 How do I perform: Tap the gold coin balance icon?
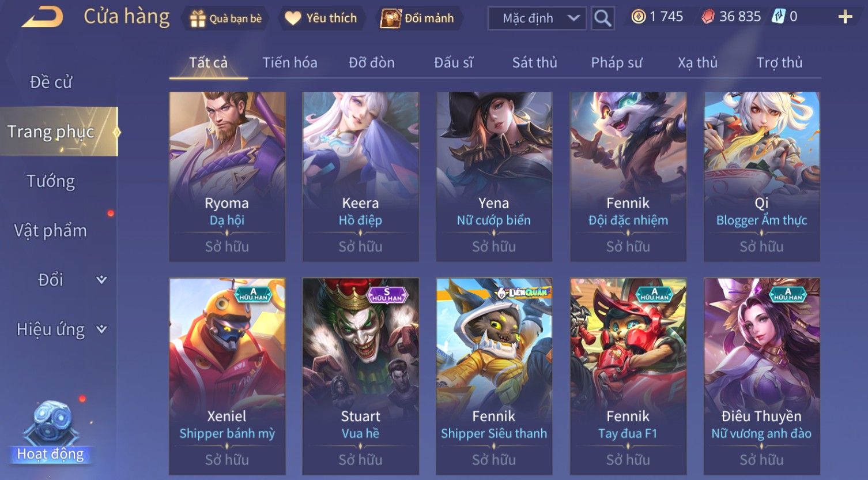pyautogui.click(x=638, y=17)
